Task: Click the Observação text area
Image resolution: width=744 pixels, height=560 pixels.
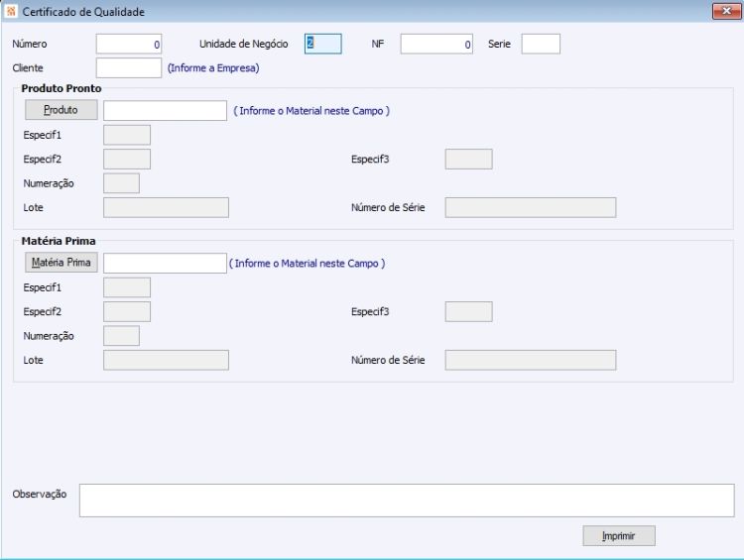Action: pyautogui.click(x=407, y=501)
